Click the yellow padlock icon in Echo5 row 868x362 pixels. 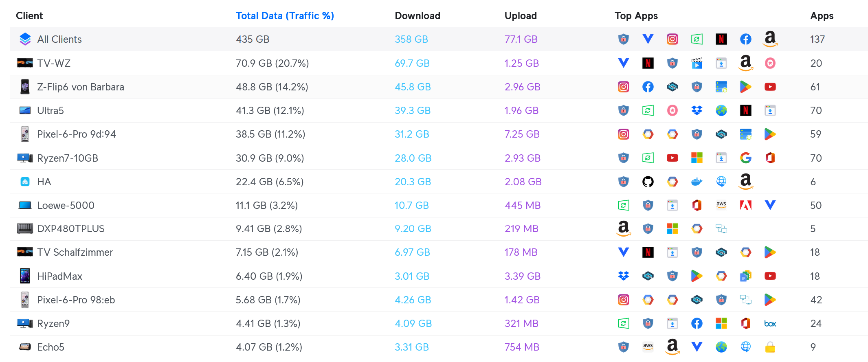pos(770,347)
